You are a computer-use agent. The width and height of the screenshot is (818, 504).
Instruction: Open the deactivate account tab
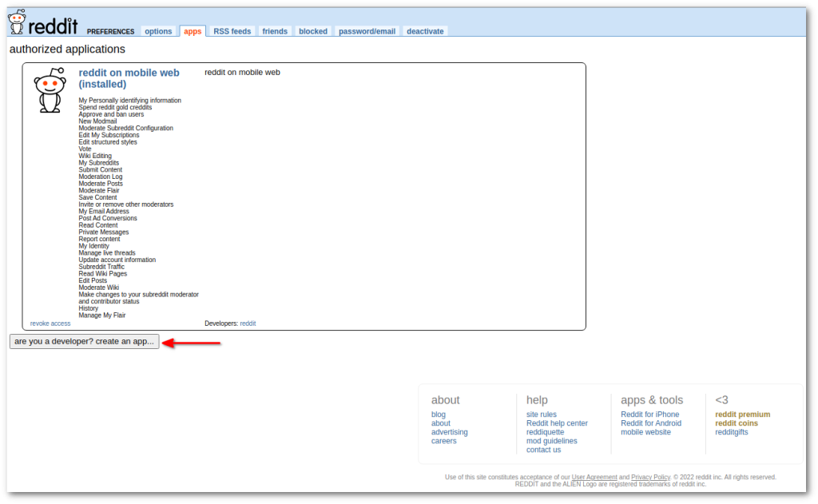pyautogui.click(x=424, y=31)
